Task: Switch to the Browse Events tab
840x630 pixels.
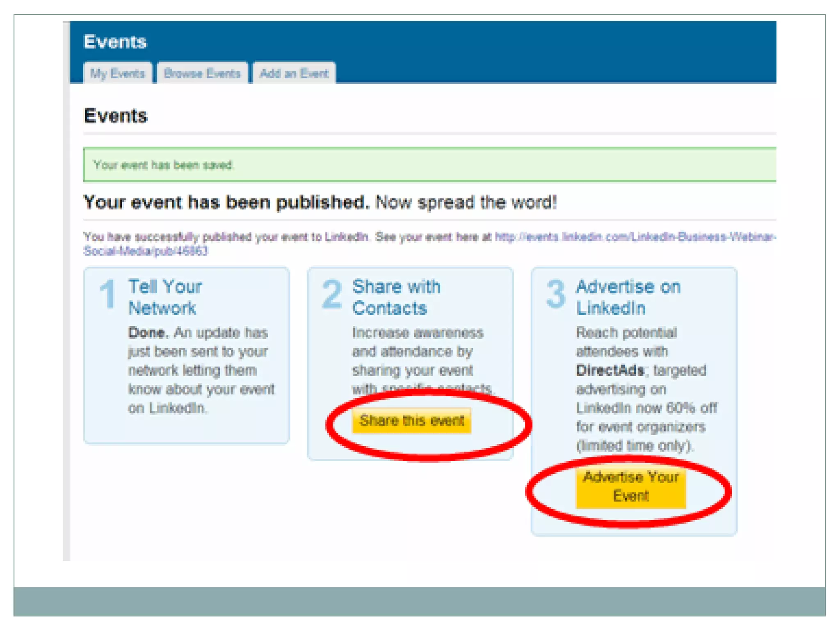Action: 202,73
